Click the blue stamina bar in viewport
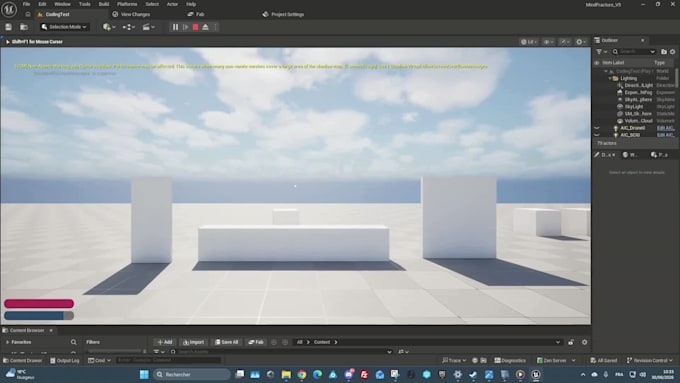Image resolution: width=680 pixels, height=383 pixels. click(39, 316)
